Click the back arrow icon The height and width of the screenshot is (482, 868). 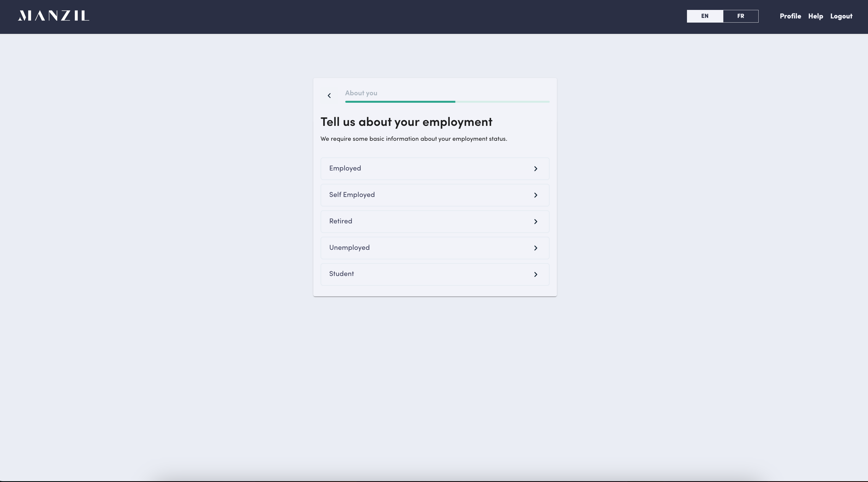[x=329, y=96]
